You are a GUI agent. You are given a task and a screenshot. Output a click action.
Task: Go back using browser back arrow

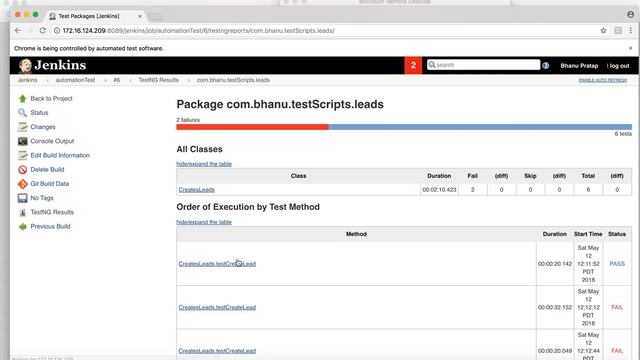pos(18,31)
